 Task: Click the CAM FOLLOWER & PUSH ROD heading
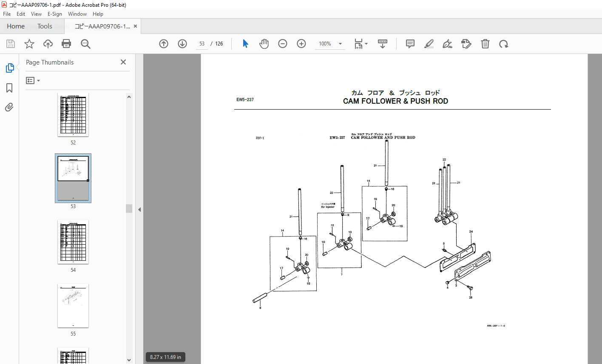point(395,101)
